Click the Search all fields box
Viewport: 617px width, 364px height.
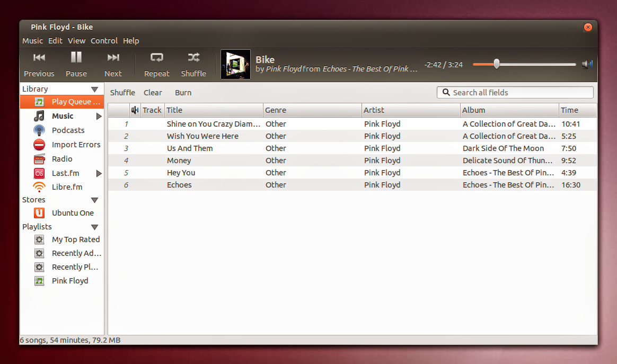point(515,92)
